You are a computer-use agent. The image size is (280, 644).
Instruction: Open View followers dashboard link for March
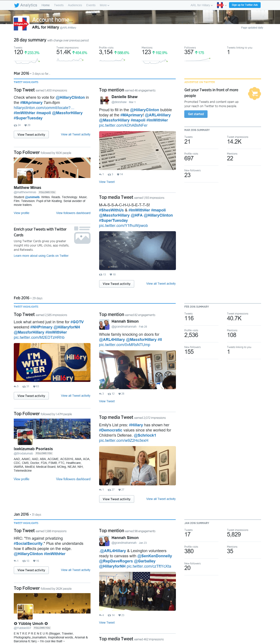tap(73, 213)
